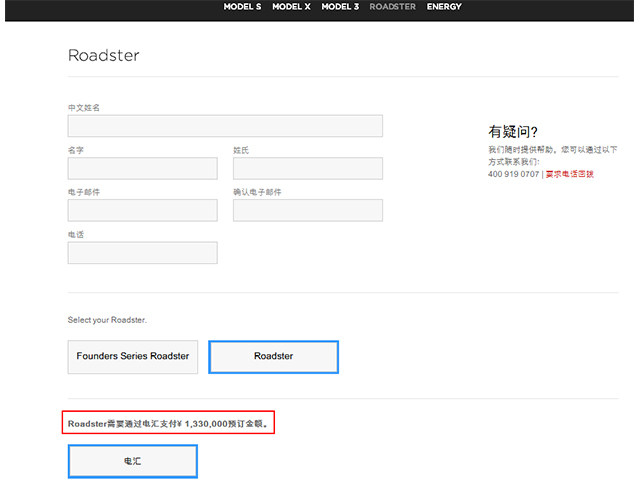Click the 有疑问? help heading
The image size is (640, 480).
pyautogui.click(x=513, y=131)
